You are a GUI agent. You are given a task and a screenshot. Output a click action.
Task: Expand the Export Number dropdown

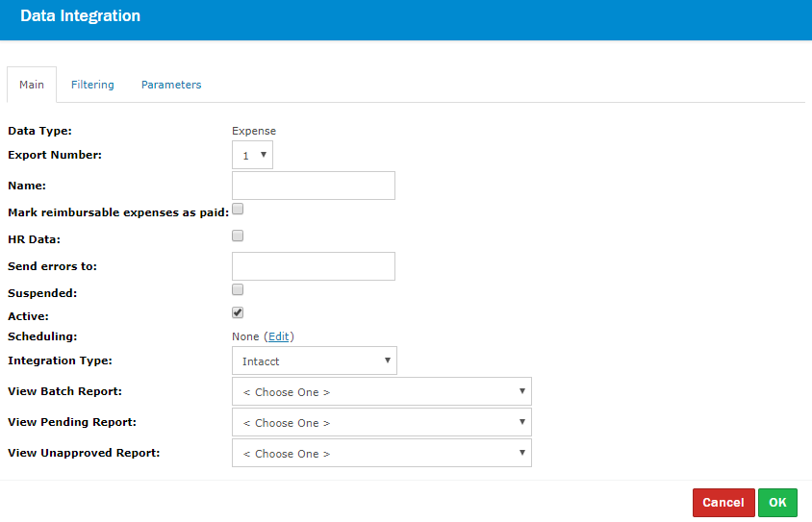[x=252, y=155]
